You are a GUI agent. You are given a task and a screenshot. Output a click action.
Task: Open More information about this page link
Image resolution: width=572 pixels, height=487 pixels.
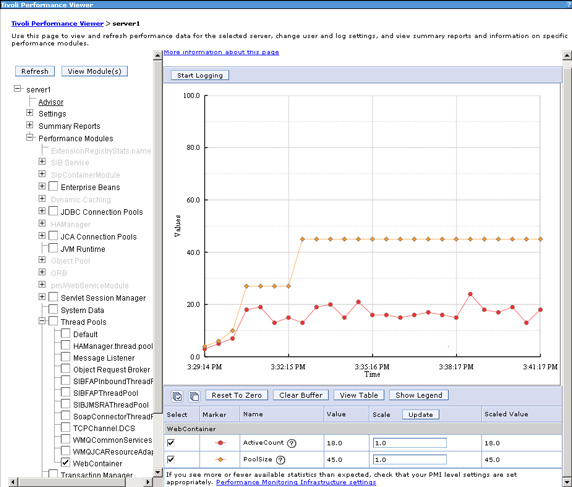click(x=221, y=53)
